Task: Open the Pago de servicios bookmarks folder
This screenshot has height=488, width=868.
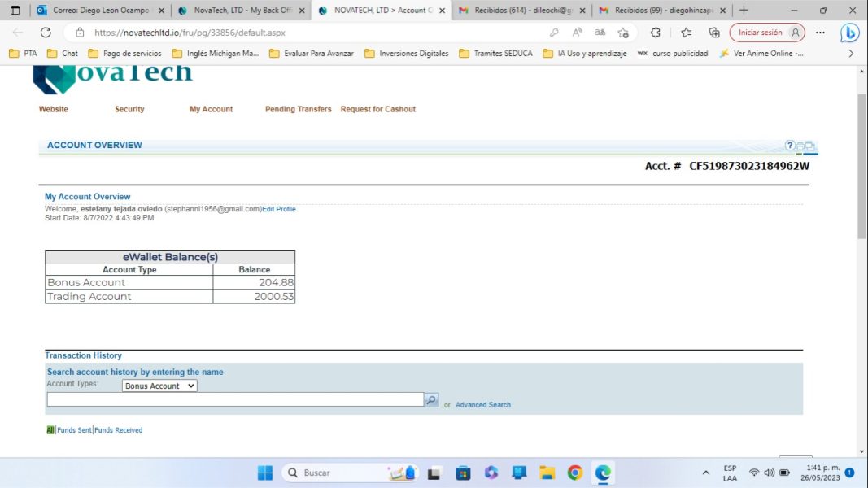Action: [125, 54]
